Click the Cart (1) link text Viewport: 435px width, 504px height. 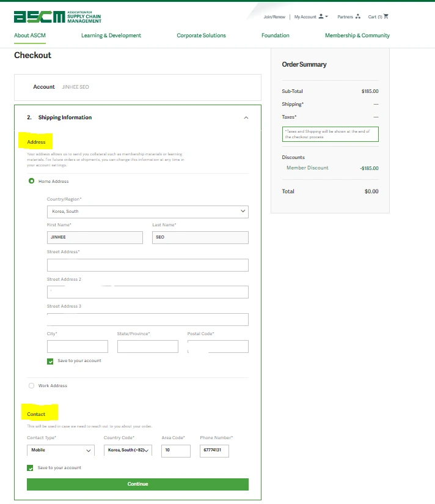(375, 17)
